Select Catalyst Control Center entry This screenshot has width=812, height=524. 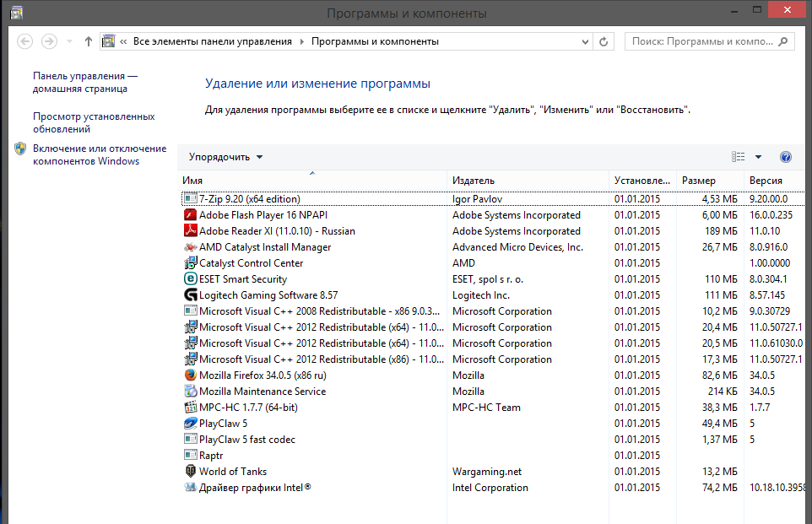click(252, 263)
